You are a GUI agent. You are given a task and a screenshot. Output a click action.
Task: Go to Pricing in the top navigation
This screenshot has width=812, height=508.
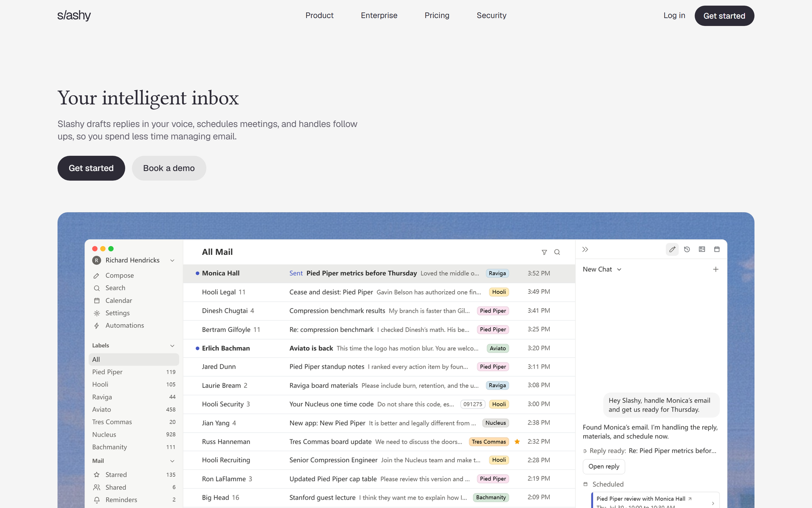point(437,16)
